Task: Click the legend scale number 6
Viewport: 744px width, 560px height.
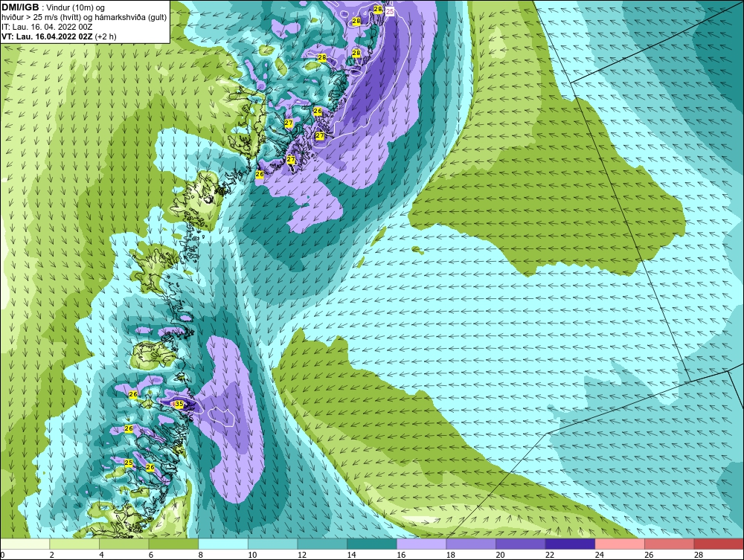Action: tap(151, 555)
